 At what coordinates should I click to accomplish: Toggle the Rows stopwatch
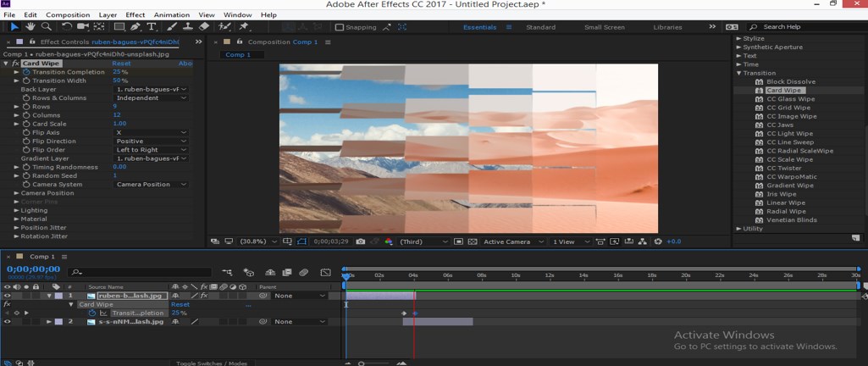coord(26,106)
